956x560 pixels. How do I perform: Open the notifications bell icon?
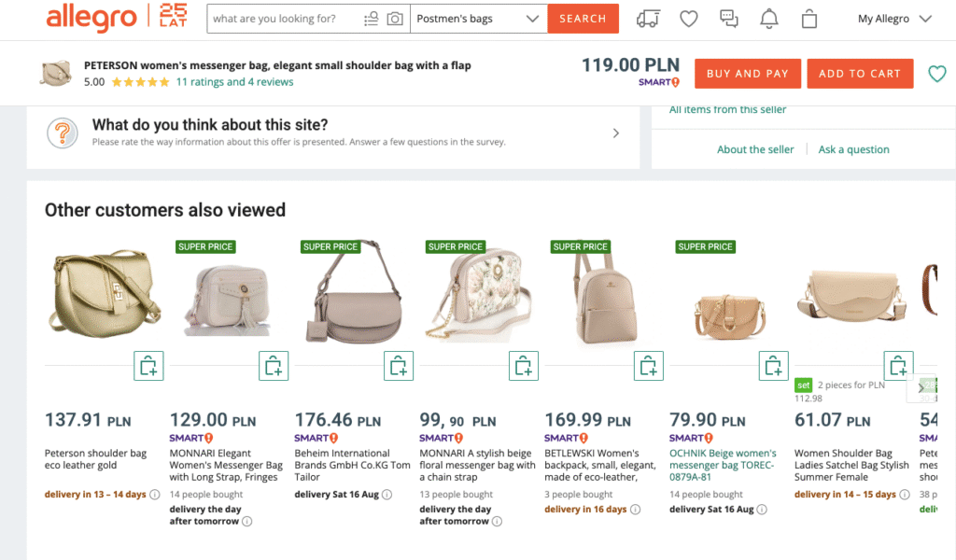[x=769, y=19]
